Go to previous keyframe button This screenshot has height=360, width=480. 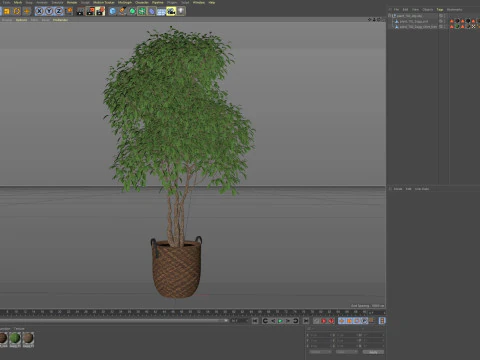(265, 321)
